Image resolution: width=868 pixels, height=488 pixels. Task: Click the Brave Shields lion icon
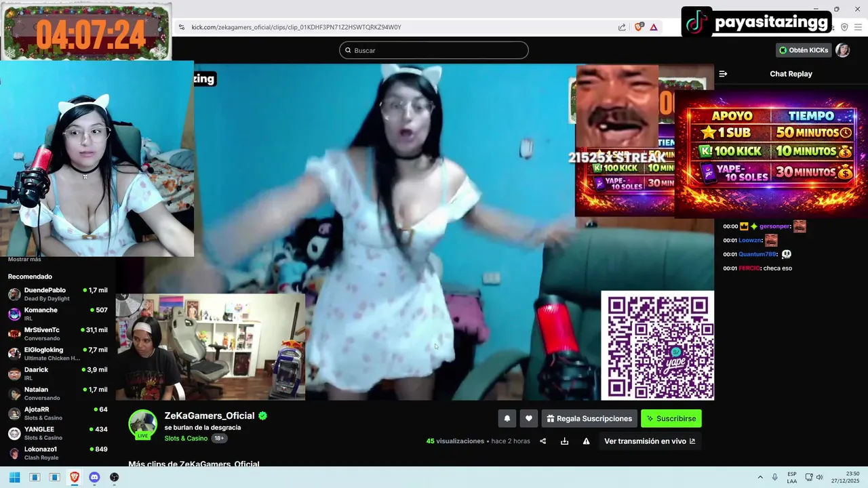tap(639, 27)
